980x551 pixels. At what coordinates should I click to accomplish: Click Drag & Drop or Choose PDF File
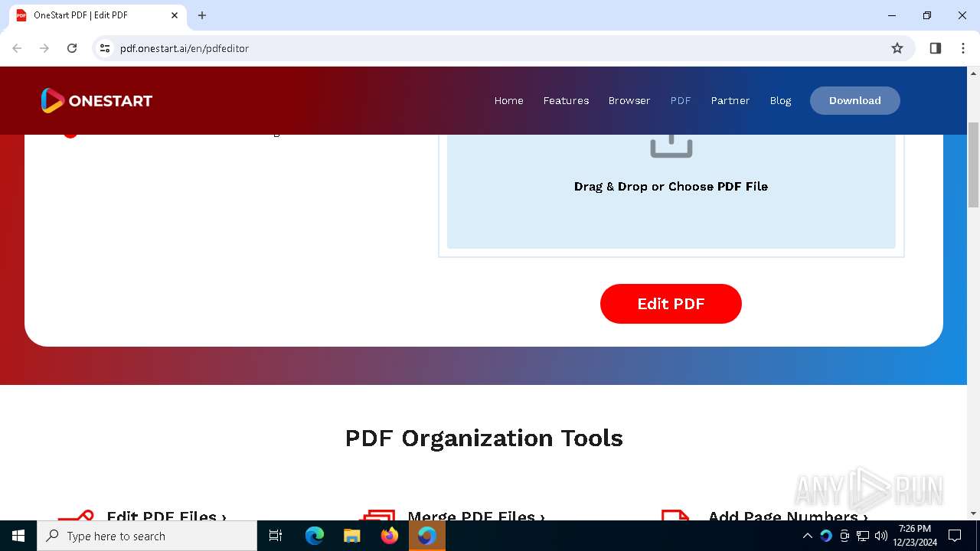[671, 186]
